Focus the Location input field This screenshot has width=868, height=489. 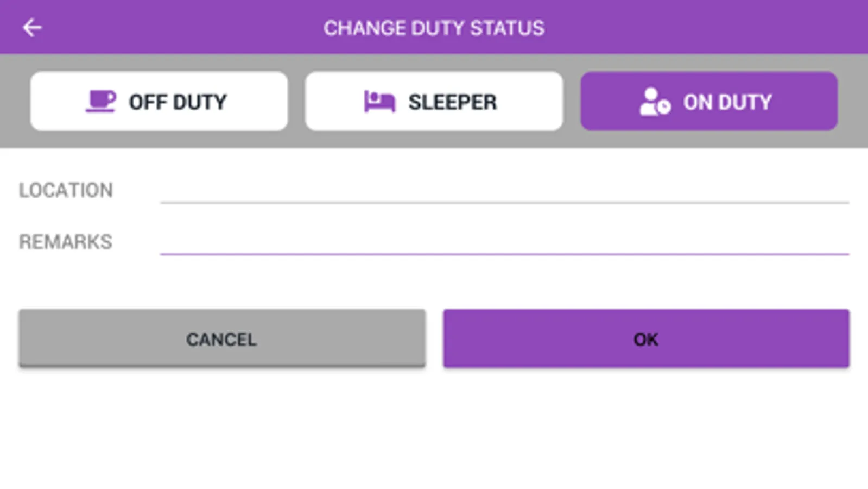(x=504, y=190)
